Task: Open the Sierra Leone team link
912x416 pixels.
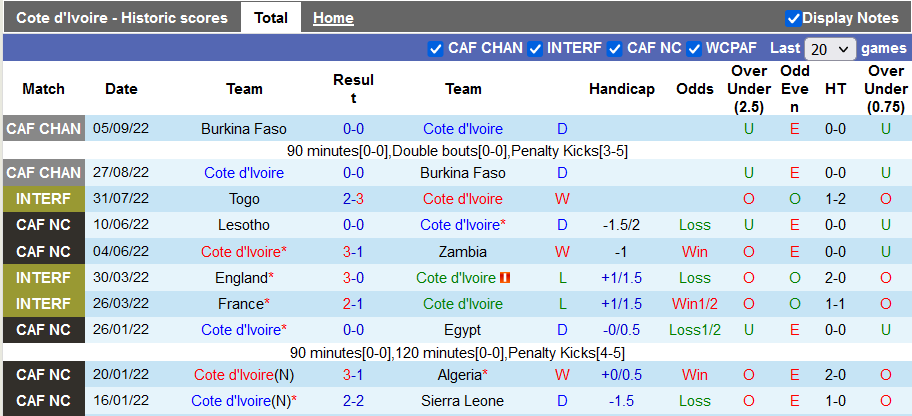Action: pos(463,401)
